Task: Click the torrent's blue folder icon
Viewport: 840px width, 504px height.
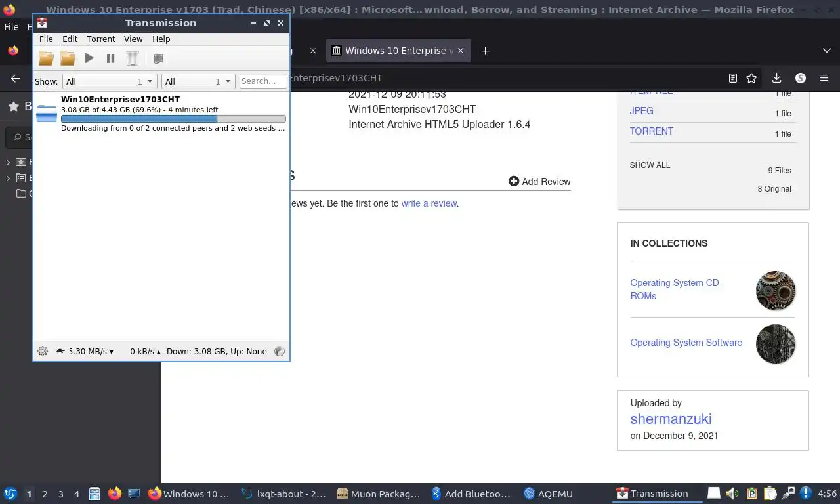Action: (47, 114)
